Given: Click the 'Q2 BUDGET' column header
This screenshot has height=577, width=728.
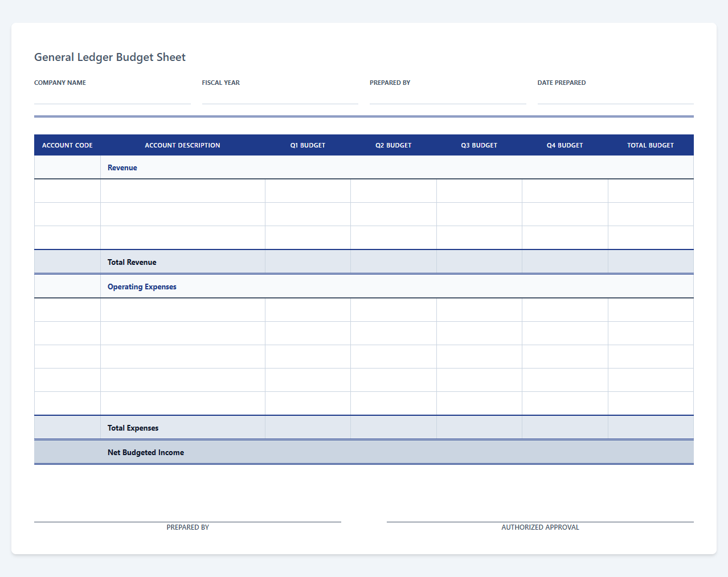Looking at the screenshot, I should click(x=394, y=145).
